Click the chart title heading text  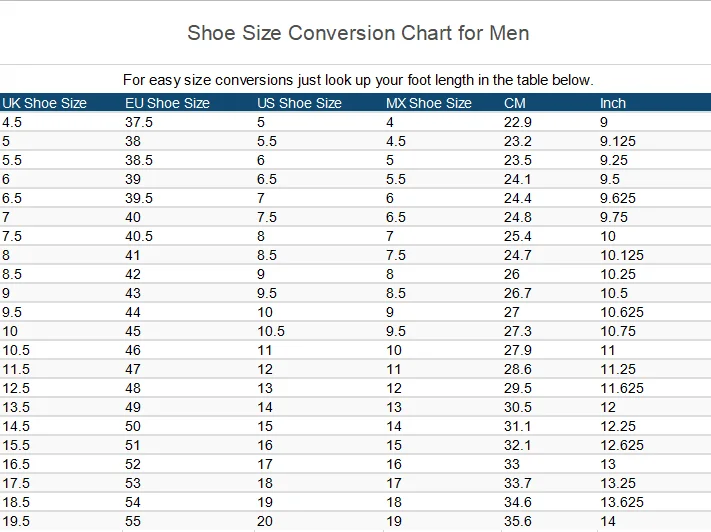(358, 33)
